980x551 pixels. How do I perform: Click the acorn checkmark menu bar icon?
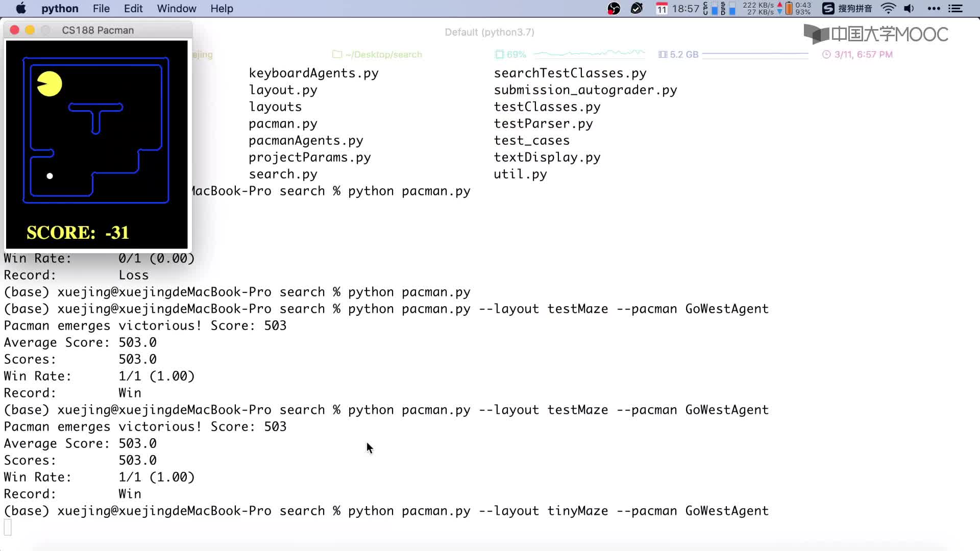click(636, 9)
